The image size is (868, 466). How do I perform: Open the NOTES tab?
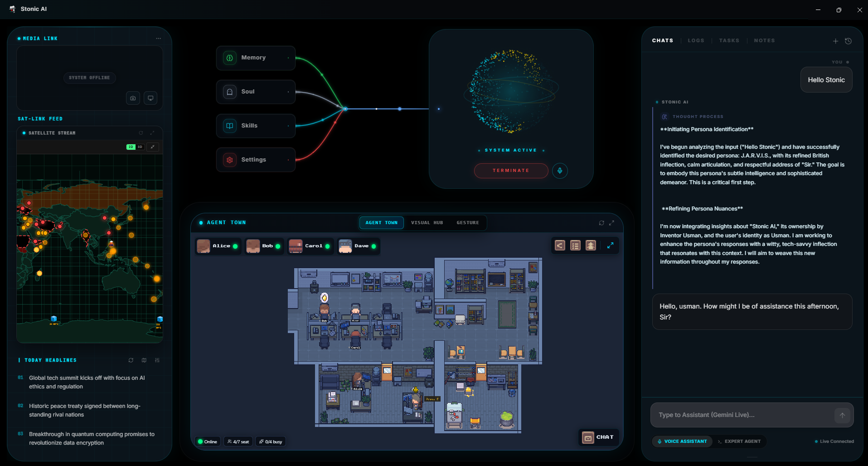coord(764,41)
